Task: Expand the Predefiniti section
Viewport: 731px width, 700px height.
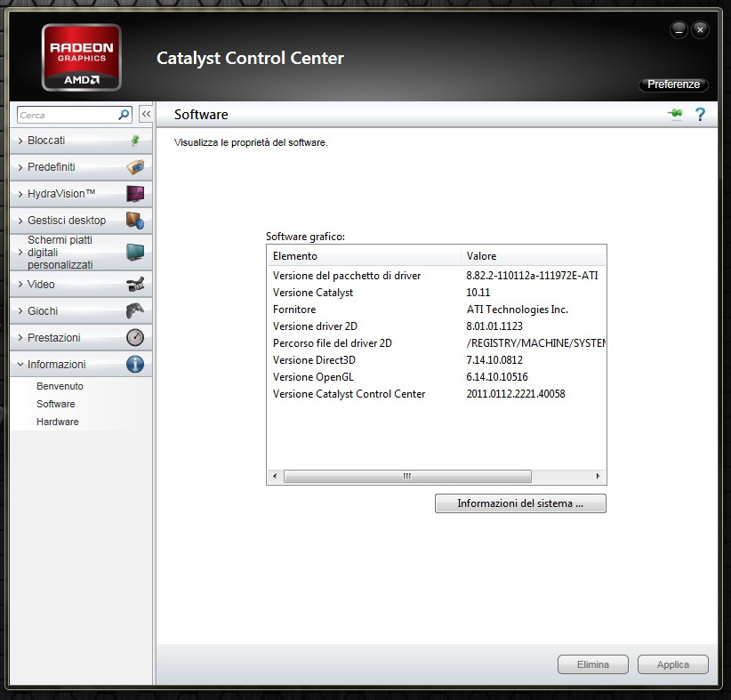Action: coord(81,167)
